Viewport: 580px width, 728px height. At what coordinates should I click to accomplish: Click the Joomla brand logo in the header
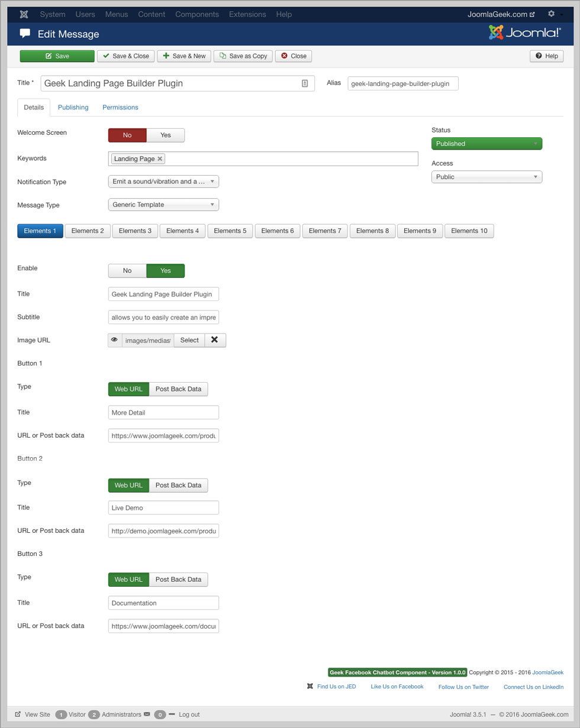pos(525,33)
